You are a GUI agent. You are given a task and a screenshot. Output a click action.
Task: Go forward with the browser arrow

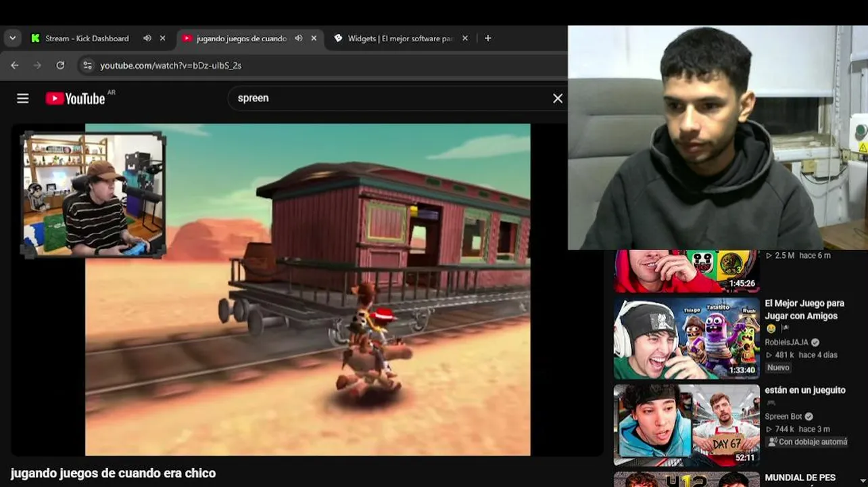[37, 66]
